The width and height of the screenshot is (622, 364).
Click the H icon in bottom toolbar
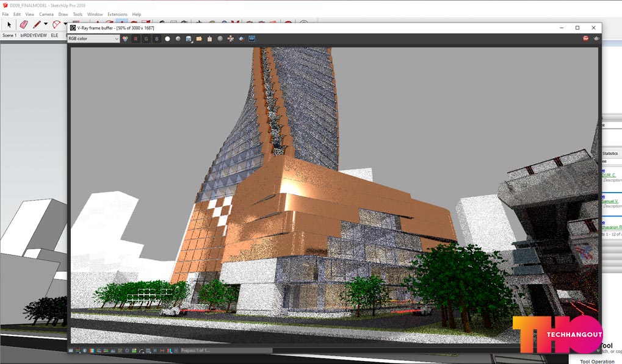[x=155, y=351]
